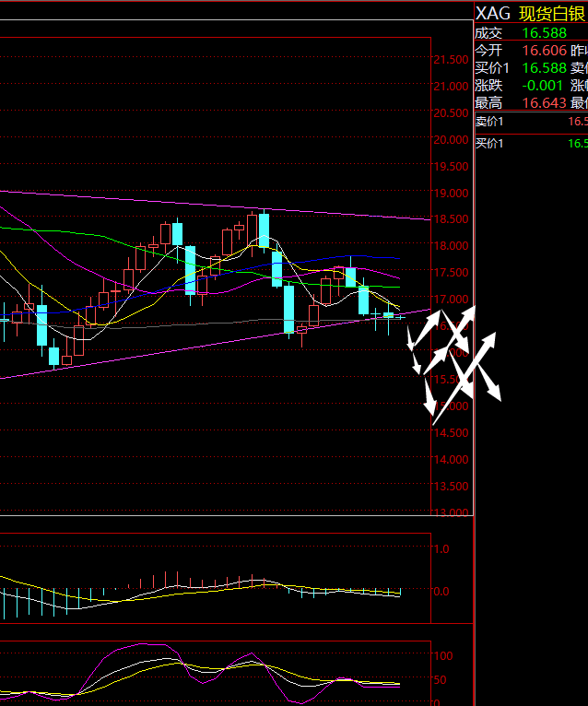Screen dimensions: 588x706
Task: Click the 涨跌 value -0.001
Action: (x=543, y=86)
